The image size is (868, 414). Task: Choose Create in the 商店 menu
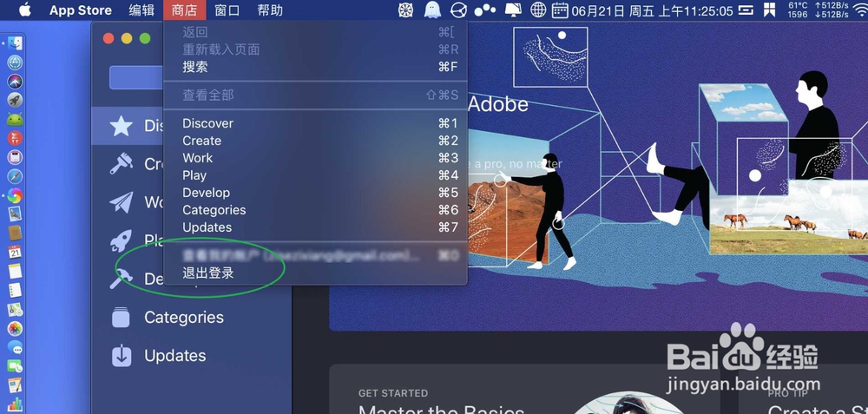tap(316, 141)
